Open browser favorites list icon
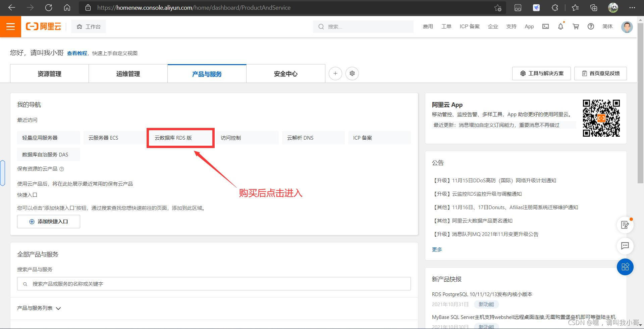The width and height of the screenshot is (644, 329). 575,7
